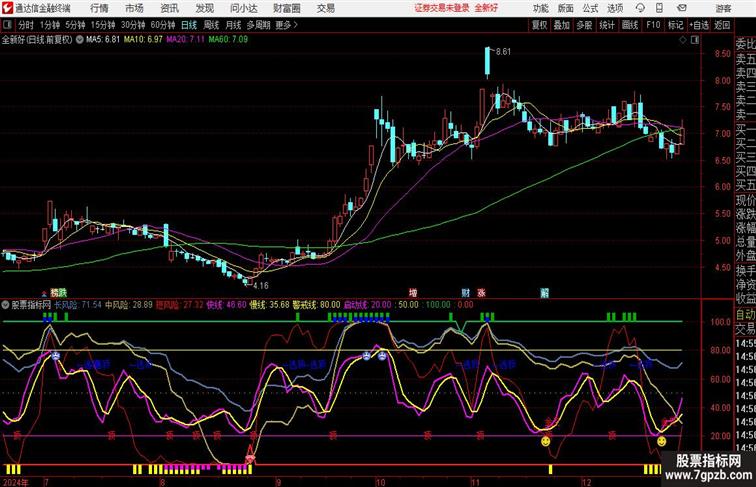Click the 画线 drawing toolbar button
Screen dimensions: 756x487
pos(630,25)
